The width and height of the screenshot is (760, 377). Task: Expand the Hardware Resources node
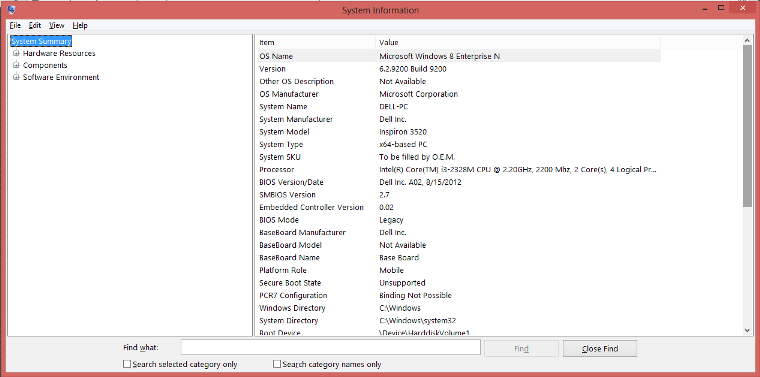click(16, 53)
